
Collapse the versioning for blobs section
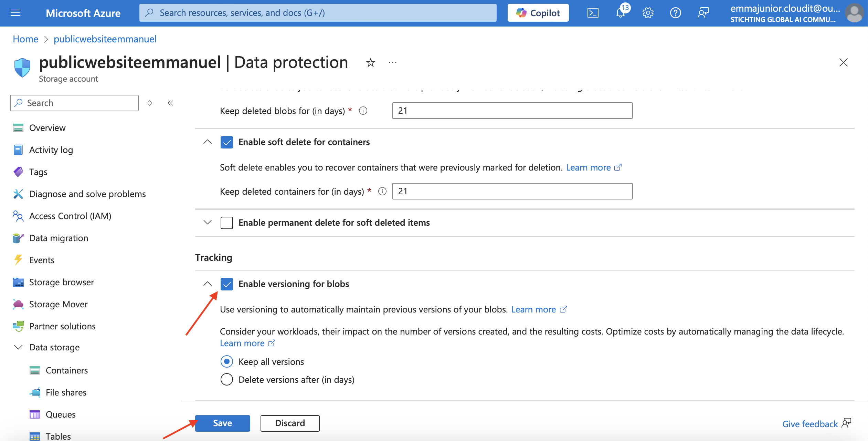[x=208, y=284]
